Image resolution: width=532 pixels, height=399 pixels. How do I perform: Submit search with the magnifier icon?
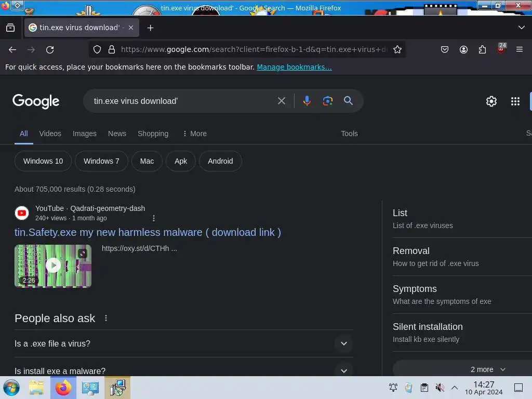pyautogui.click(x=348, y=101)
